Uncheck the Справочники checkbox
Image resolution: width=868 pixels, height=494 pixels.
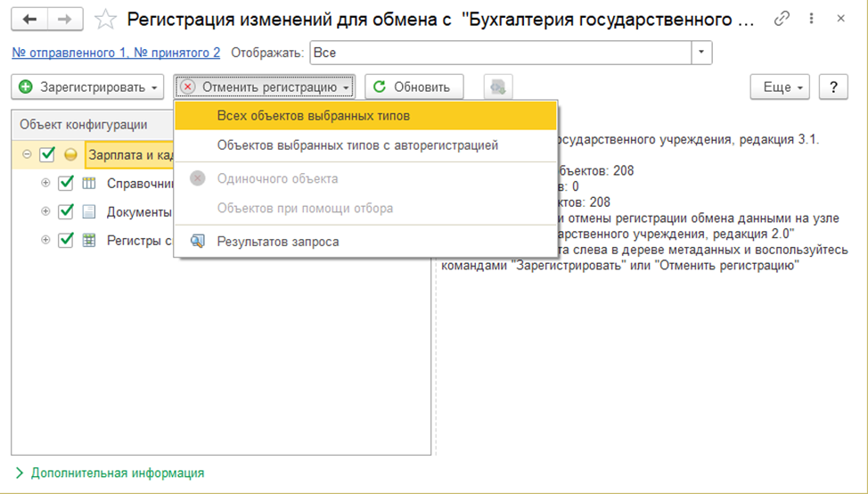(x=66, y=183)
